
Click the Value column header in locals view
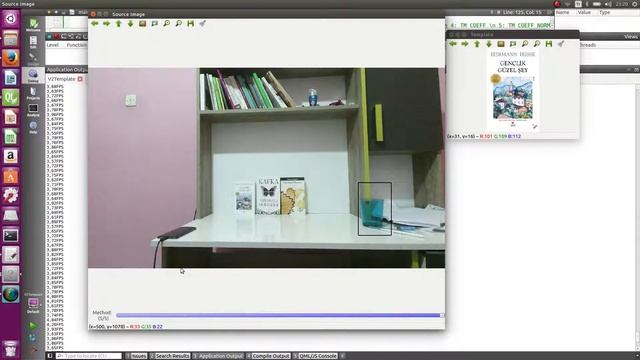coord(584,12)
